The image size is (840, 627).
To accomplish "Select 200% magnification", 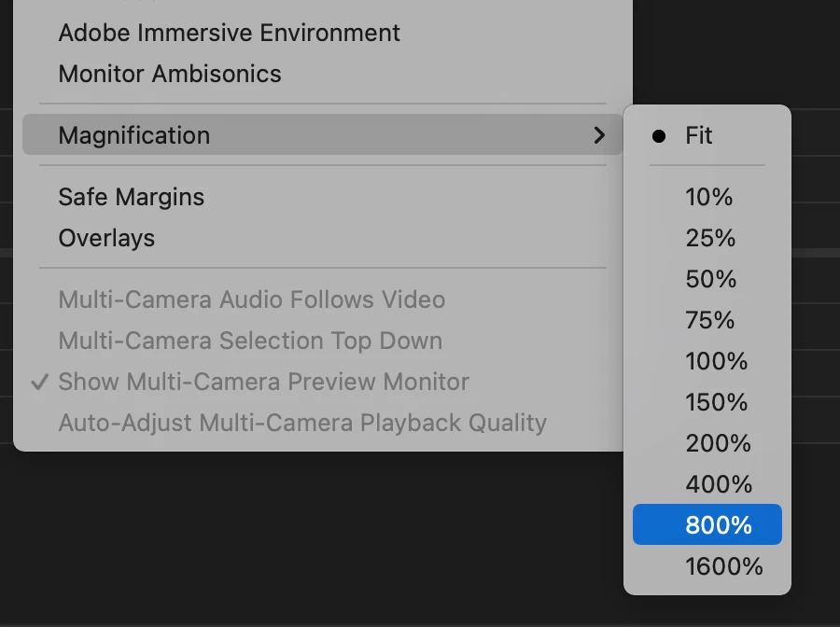I will click(x=718, y=443).
